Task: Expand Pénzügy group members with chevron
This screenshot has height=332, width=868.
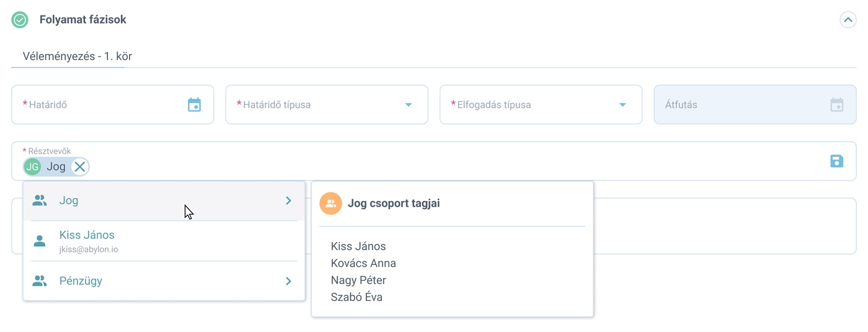Action: [288, 281]
